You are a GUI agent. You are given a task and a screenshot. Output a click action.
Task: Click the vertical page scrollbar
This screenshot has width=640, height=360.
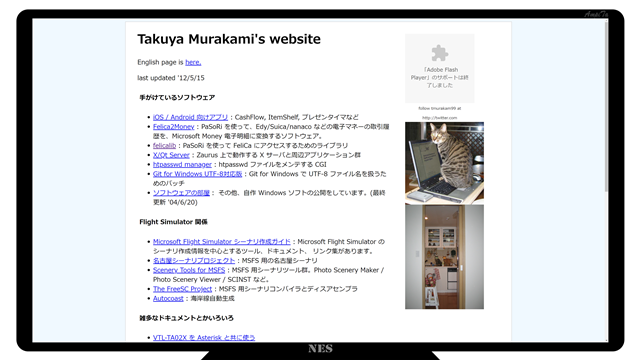[606, 106]
